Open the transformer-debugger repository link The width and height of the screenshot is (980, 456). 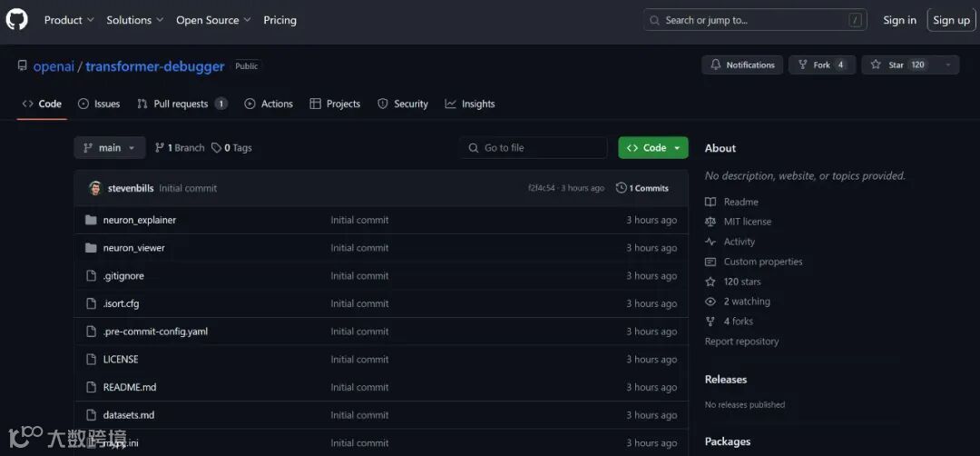tap(155, 66)
